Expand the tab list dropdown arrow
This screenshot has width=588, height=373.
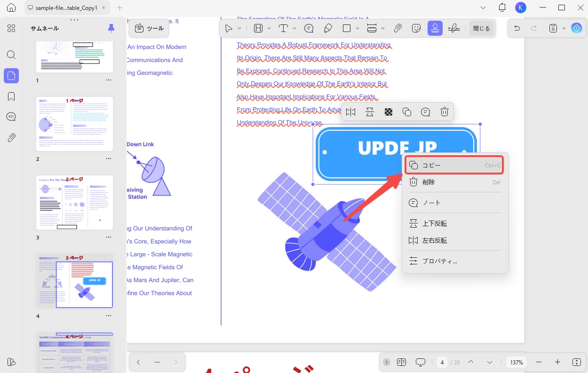(x=483, y=8)
